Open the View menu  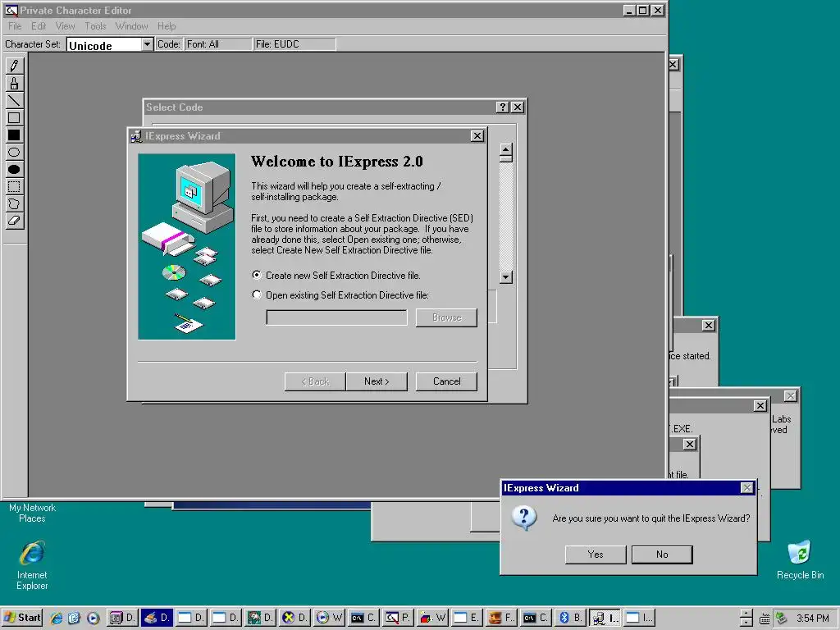pos(66,25)
